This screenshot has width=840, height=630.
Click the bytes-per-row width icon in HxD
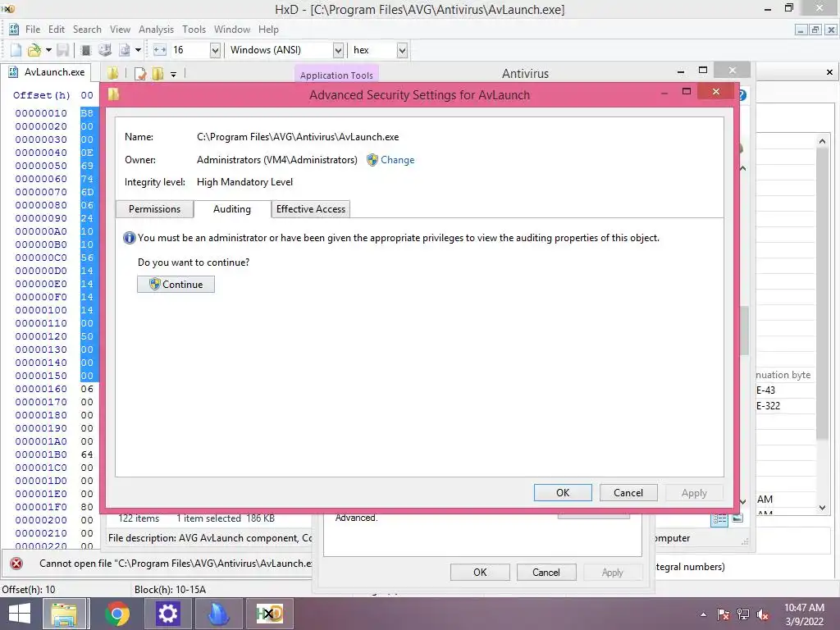160,50
